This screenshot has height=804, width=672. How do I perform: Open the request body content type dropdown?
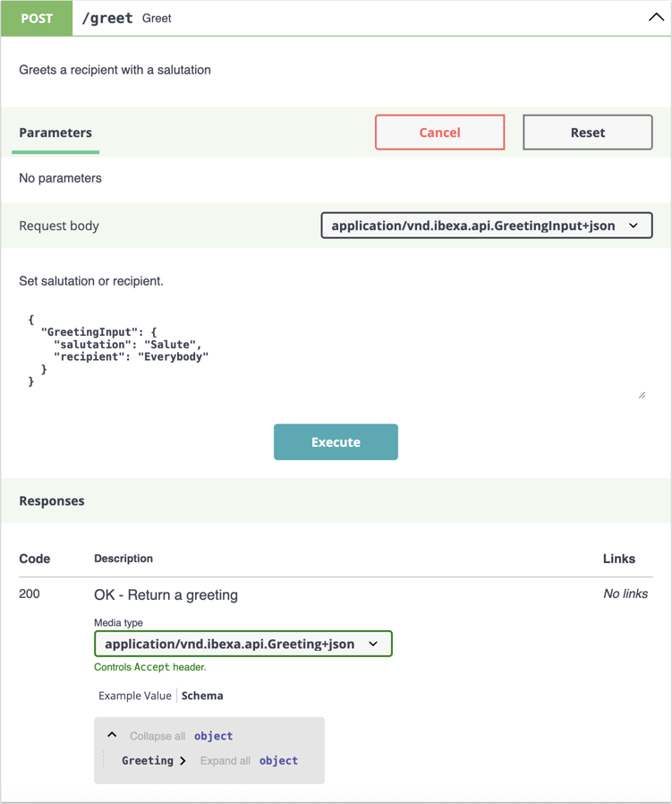coord(486,226)
